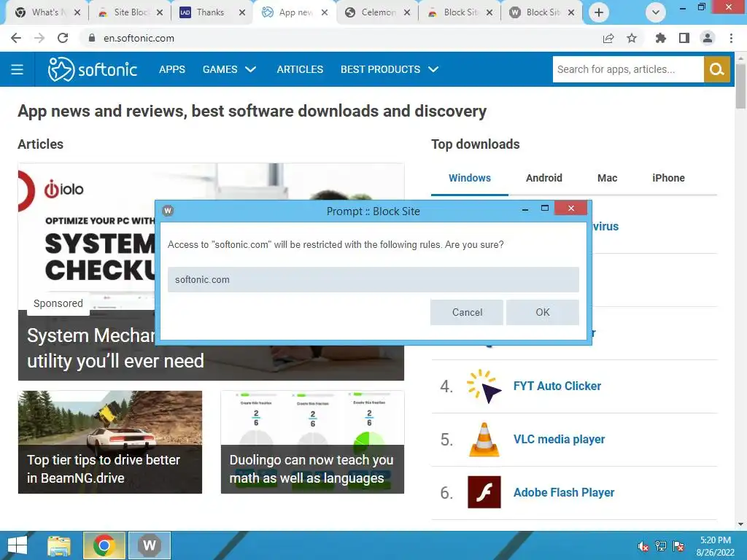The height and width of the screenshot is (560, 747).
Task: Select the iPhone downloads tab
Action: [x=668, y=178]
